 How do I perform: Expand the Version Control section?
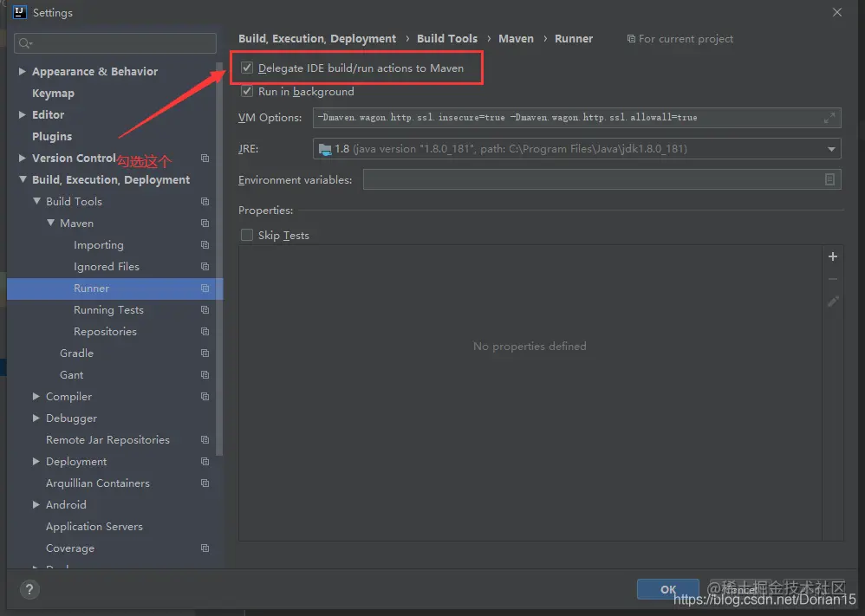coord(22,158)
